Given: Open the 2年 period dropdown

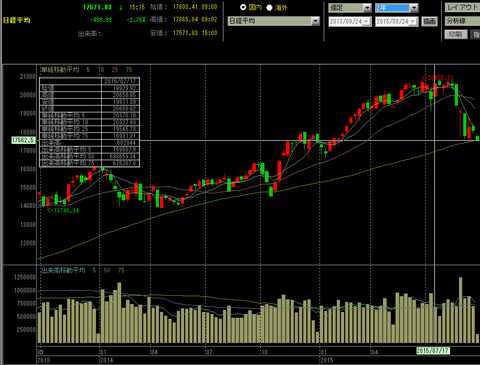Looking at the screenshot, I should [x=414, y=8].
